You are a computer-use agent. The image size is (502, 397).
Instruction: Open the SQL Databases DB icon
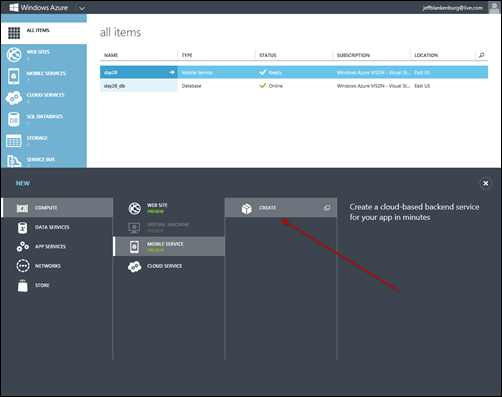pos(14,119)
